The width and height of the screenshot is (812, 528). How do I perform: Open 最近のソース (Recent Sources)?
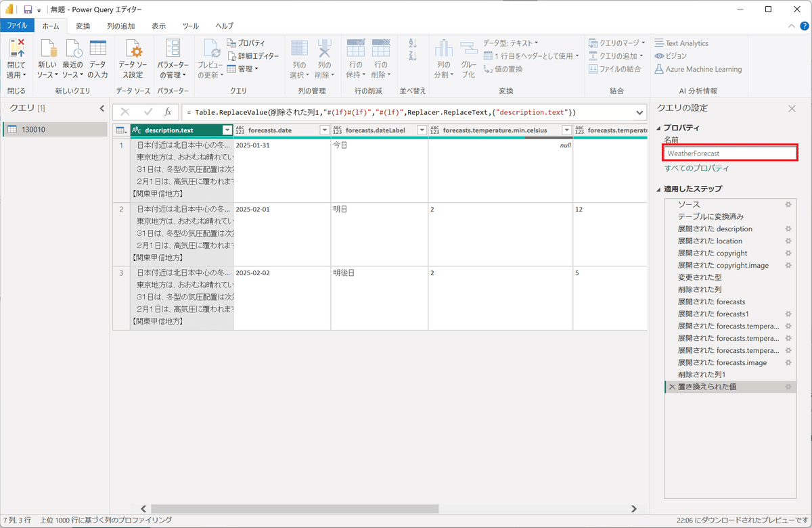tap(72, 59)
